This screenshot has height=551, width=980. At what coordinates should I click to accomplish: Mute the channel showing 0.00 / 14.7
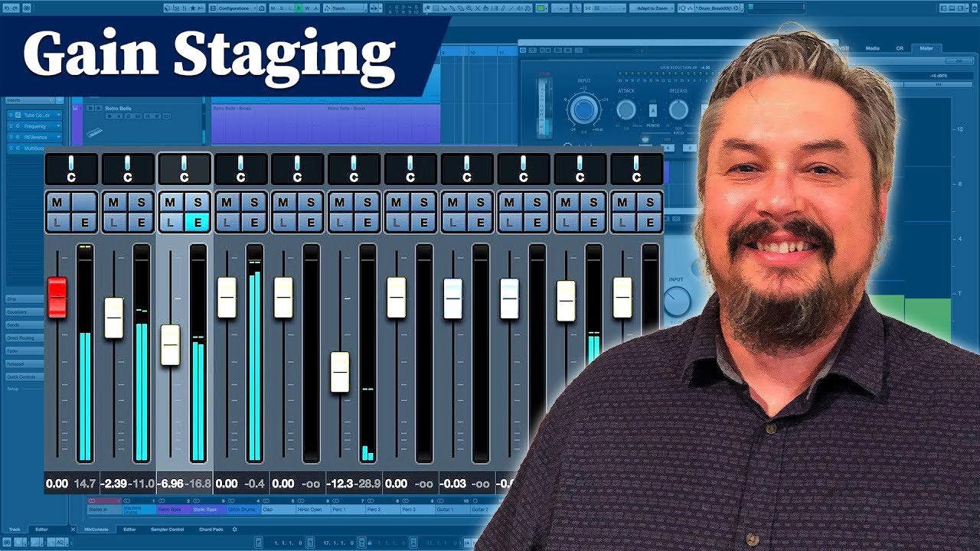click(x=58, y=203)
